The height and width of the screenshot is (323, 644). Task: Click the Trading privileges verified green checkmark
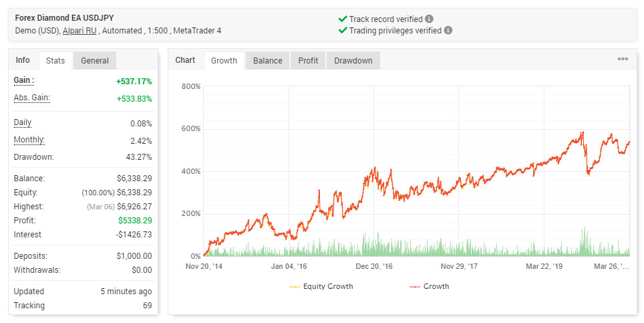coord(343,30)
